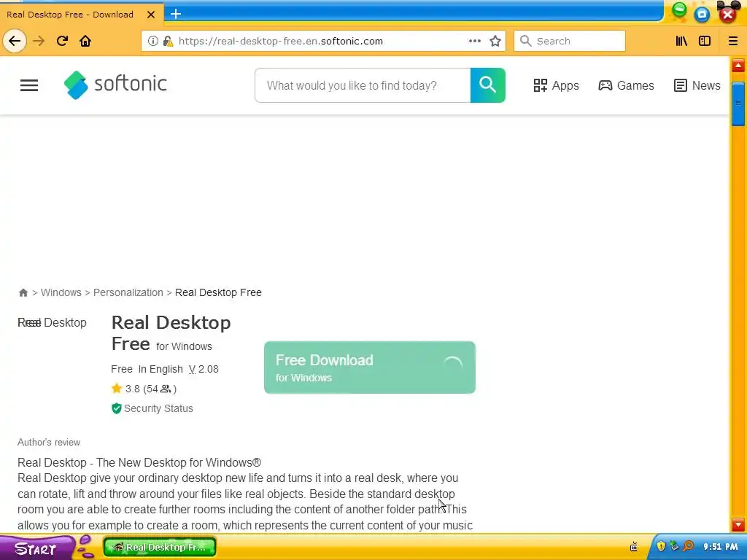
Task: Click the 9:51 PM taskbar clock
Action: pyautogui.click(x=720, y=546)
